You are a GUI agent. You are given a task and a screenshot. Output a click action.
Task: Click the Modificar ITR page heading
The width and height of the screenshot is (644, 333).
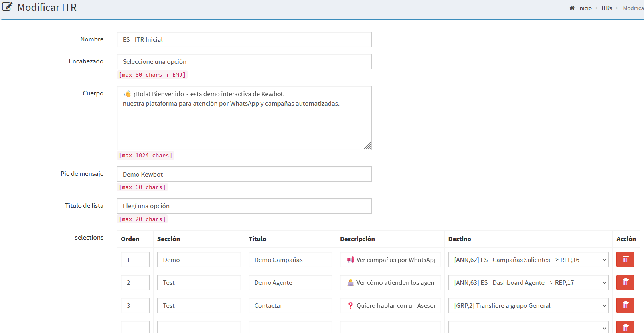pyautogui.click(x=47, y=7)
